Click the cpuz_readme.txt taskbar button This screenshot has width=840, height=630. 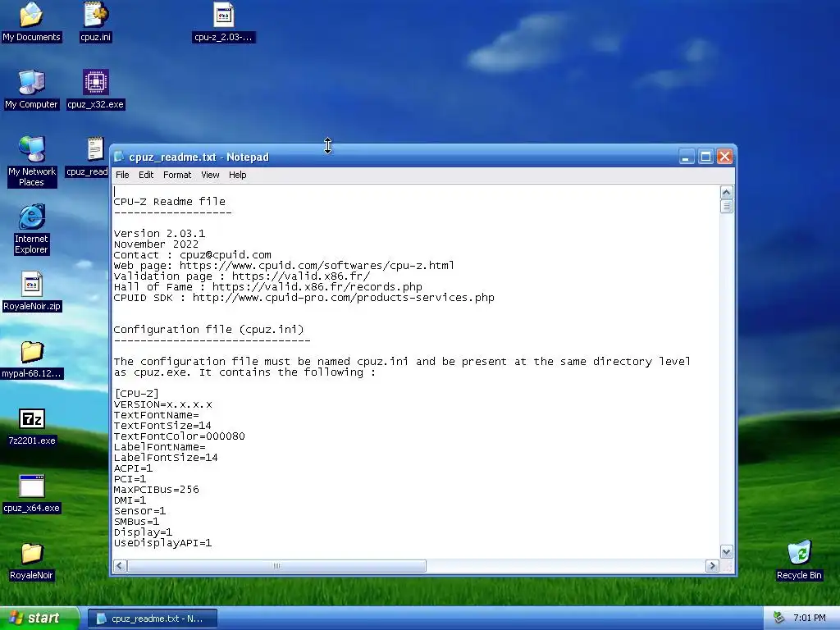[x=152, y=619]
